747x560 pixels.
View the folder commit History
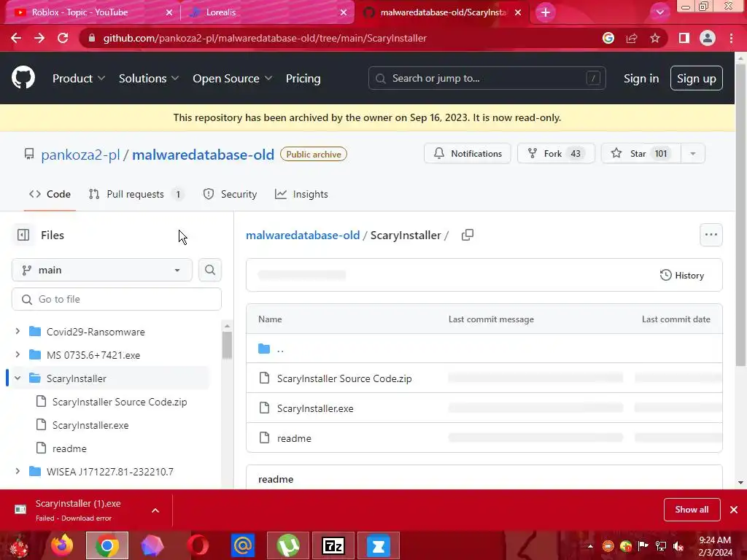pyautogui.click(x=682, y=275)
